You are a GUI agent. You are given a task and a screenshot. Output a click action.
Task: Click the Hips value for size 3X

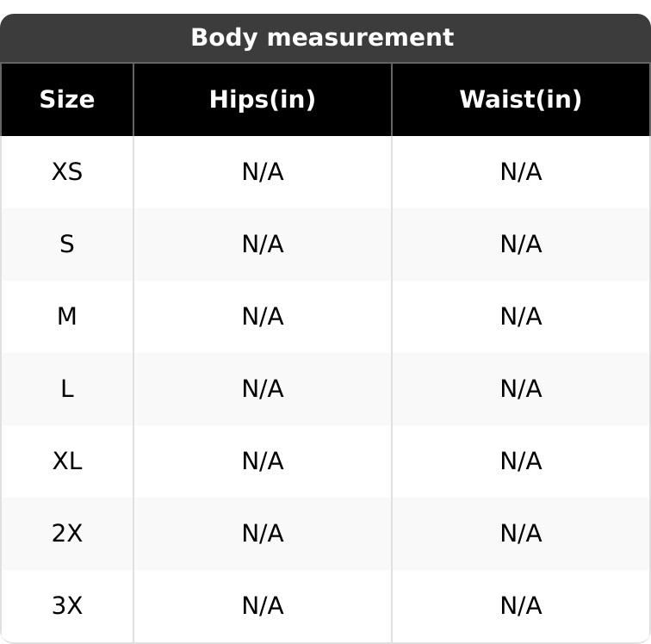tap(263, 606)
